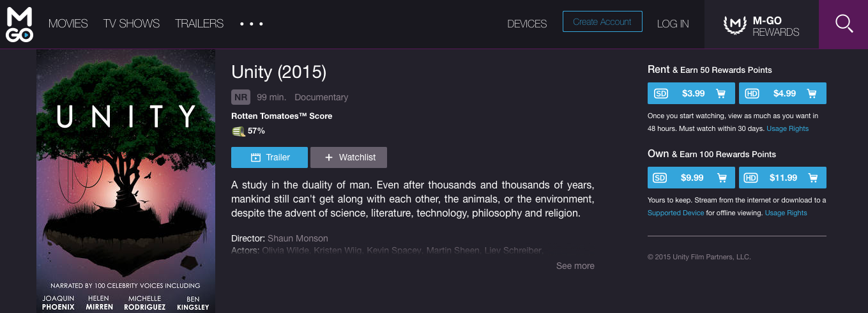Image resolution: width=868 pixels, height=313 pixels.
Task: Click the M-GO Rewards laurel icon
Action: pos(735,25)
